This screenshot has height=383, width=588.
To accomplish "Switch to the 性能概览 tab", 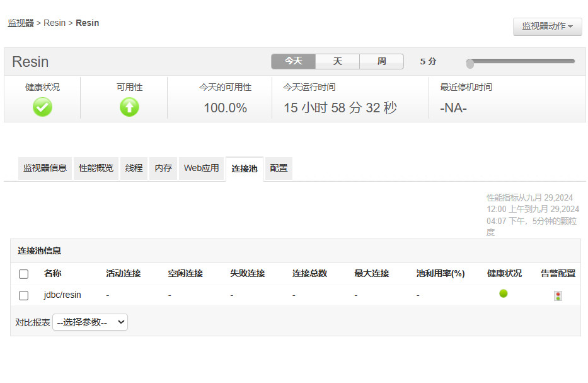I will pos(96,168).
